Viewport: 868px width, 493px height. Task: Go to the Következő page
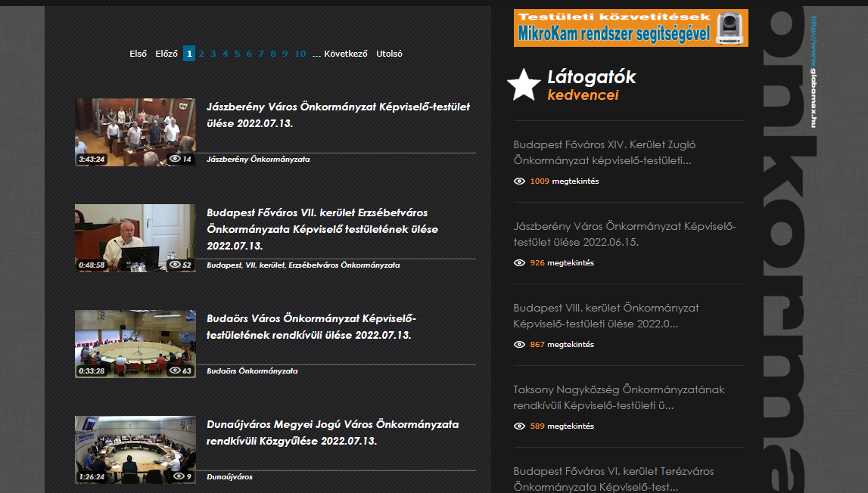coord(346,54)
